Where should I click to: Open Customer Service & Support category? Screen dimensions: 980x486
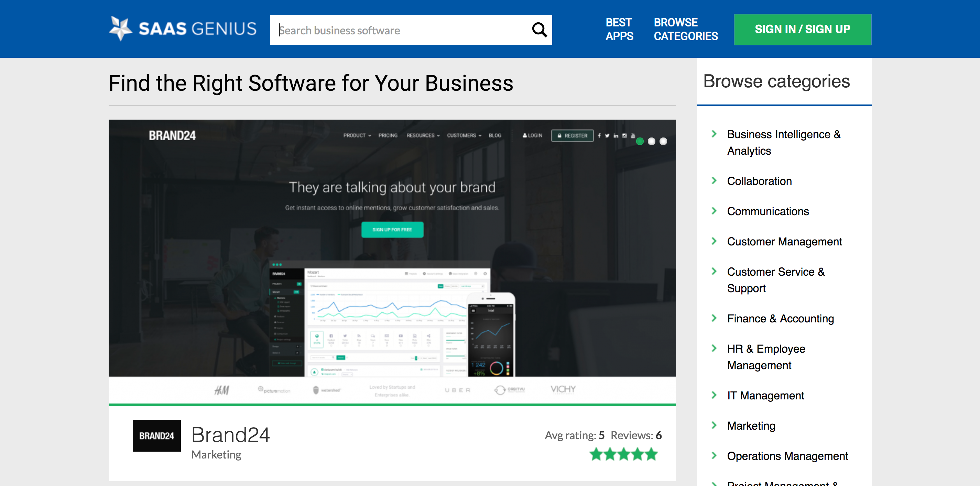776,280
